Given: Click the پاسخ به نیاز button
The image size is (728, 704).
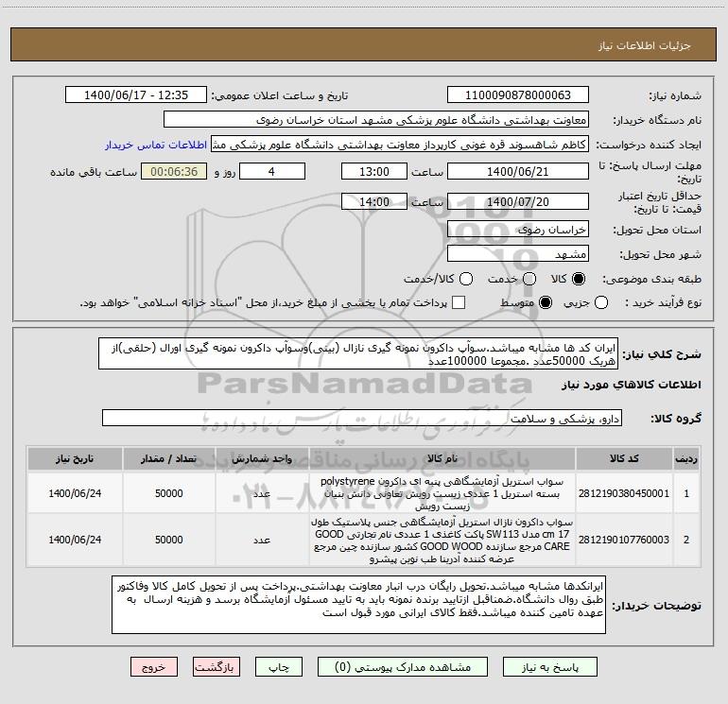Looking at the screenshot, I should click(549, 667).
